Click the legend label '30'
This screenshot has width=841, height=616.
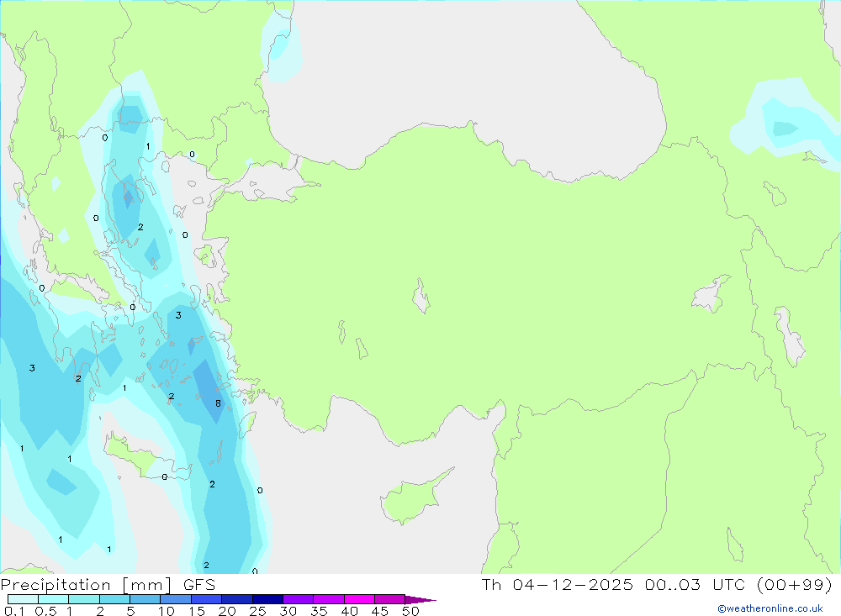pyautogui.click(x=288, y=611)
